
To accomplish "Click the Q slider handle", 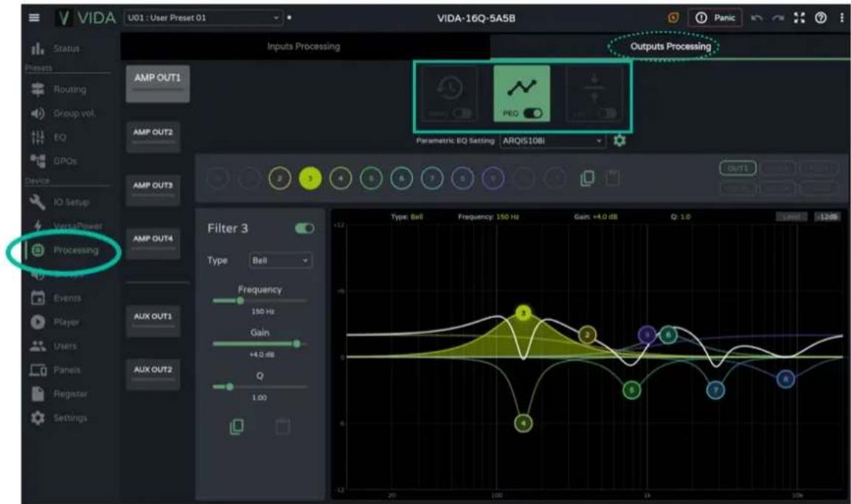I will click(230, 387).
